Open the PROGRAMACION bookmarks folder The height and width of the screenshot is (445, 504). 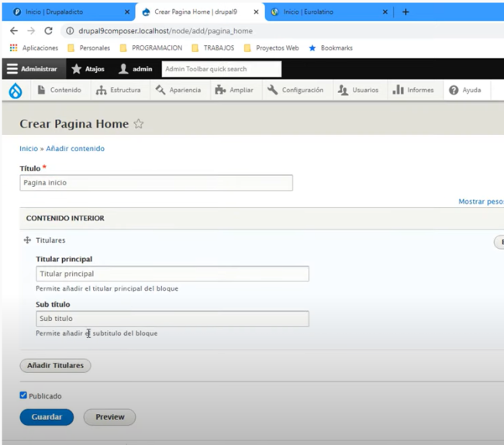tap(151, 48)
